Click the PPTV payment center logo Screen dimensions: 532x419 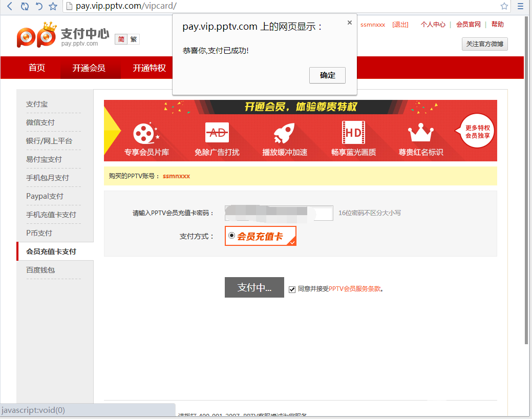click(63, 35)
